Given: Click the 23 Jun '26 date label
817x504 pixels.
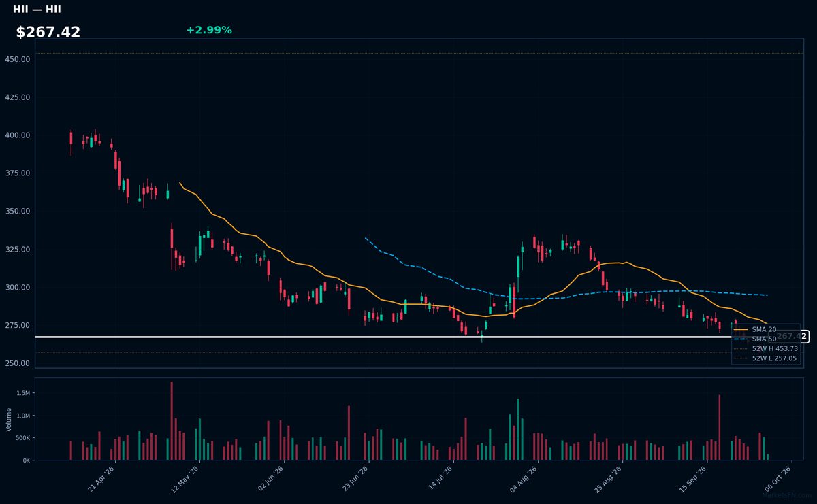Looking at the screenshot, I should point(355,478).
